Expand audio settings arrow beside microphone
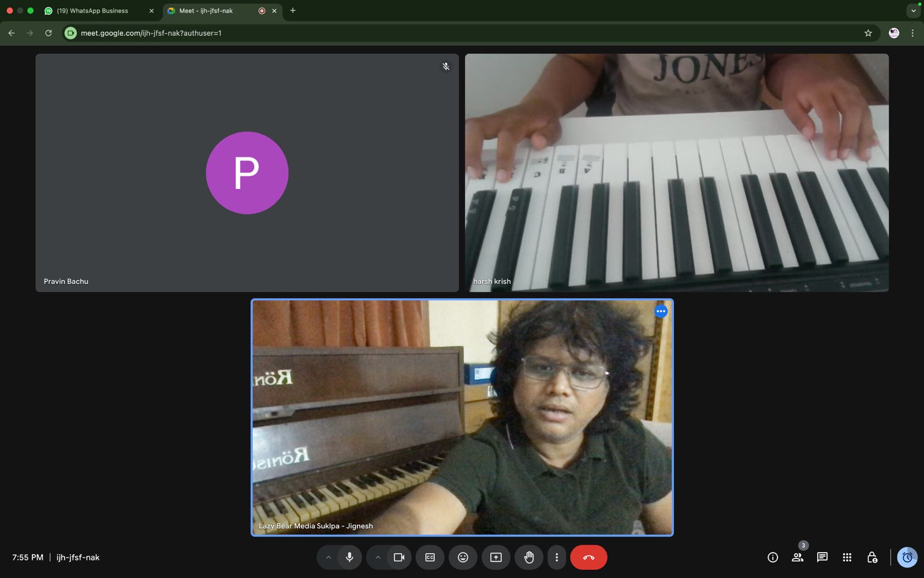The image size is (924, 578). click(328, 557)
